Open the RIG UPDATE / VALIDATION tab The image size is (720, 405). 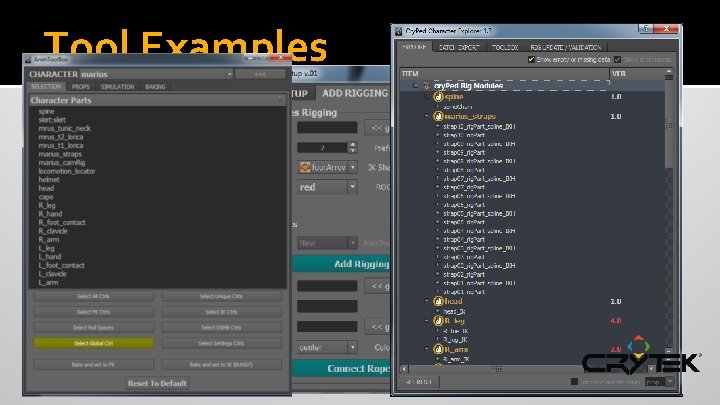pos(566,47)
